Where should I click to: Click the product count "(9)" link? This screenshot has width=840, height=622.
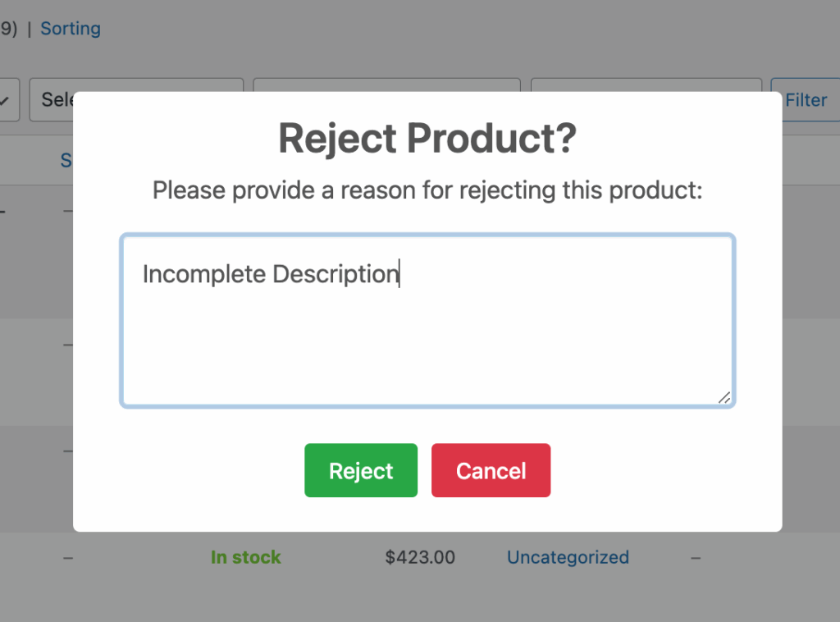click(x=7, y=28)
